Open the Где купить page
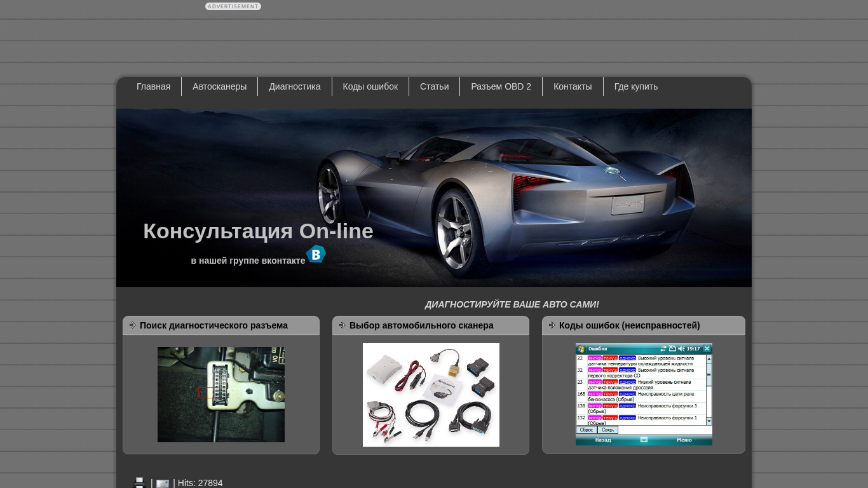 point(635,86)
